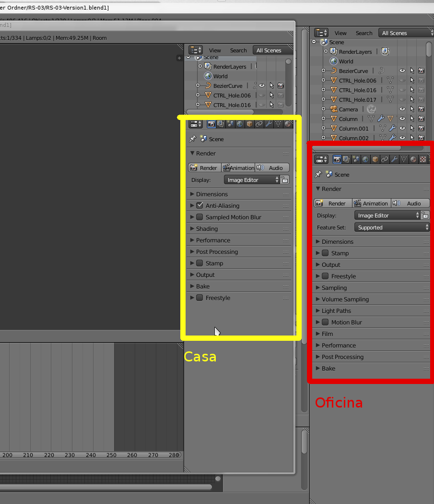This screenshot has height=504, width=434.
Task: Expand Sampling panel in back window
Action: pyautogui.click(x=371, y=288)
